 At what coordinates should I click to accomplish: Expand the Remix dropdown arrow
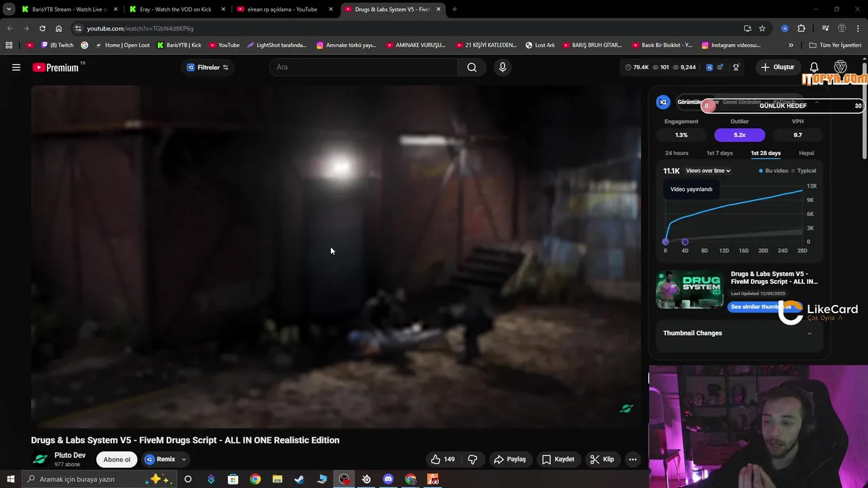183,460
